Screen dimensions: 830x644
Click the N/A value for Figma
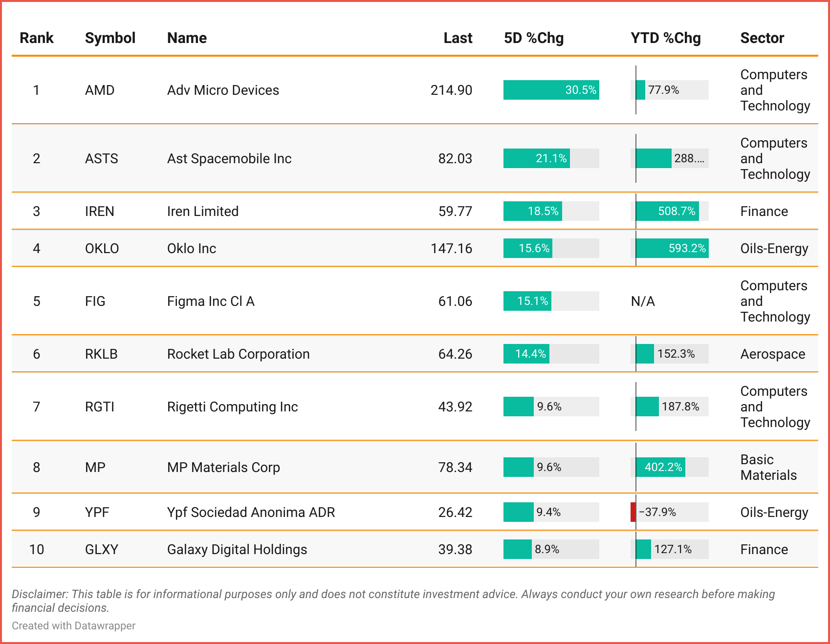tap(643, 301)
